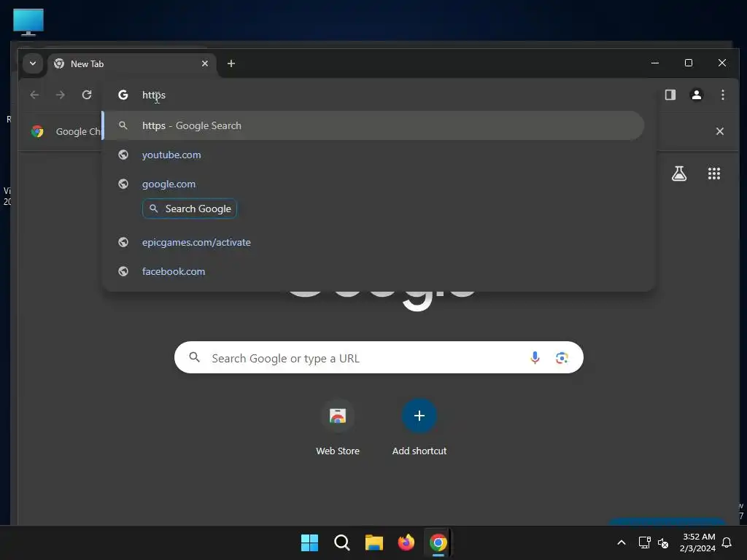This screenshot has width=747, height=560.
Task: Click the globe icon beside youtube.com
Action: click(123, 155)
